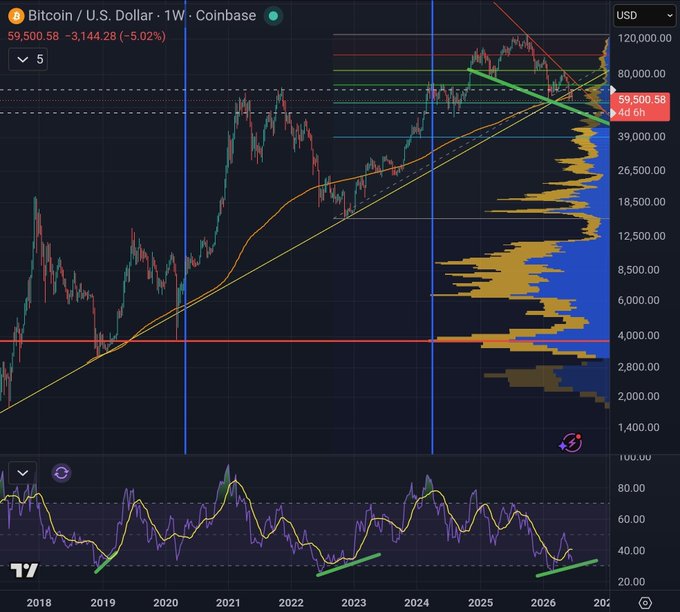Click the Bitcoin symbol logo icon
680x612 pixels.
[x=16, y=16]
